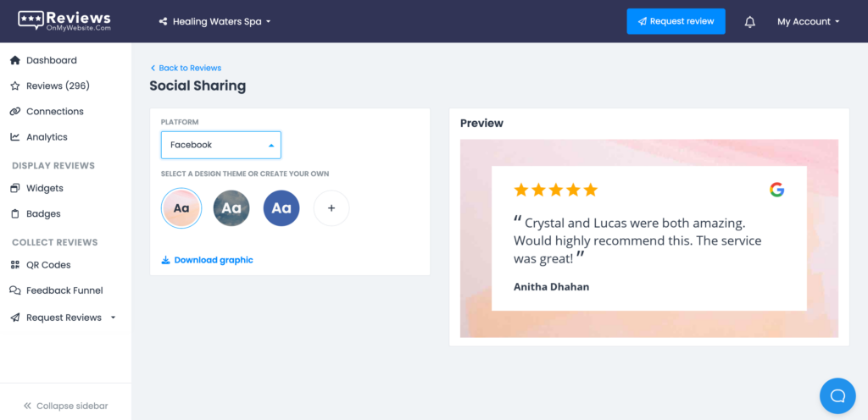Click the download icon beside Download graphic
Viewport: 868px width, 420px height.
[165, 260]
